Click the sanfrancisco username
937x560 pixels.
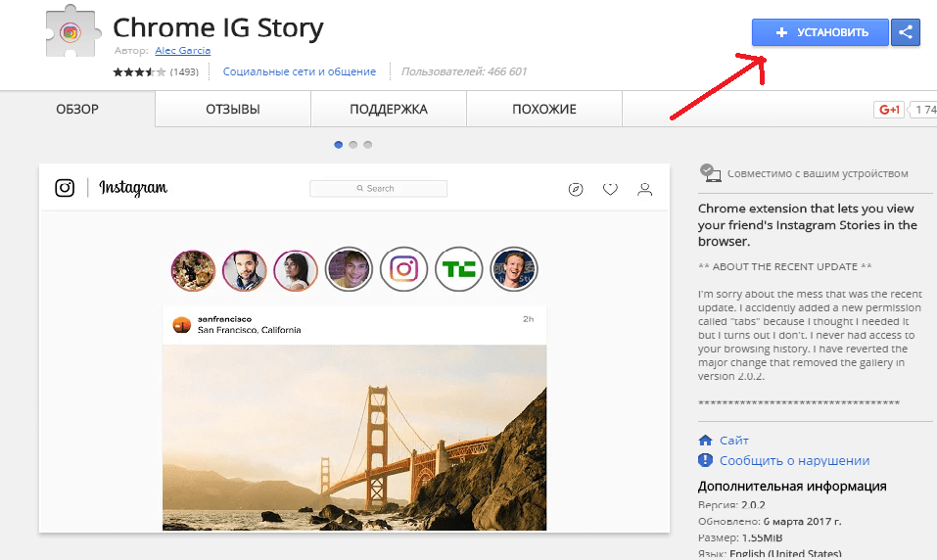tap(224, 319)
